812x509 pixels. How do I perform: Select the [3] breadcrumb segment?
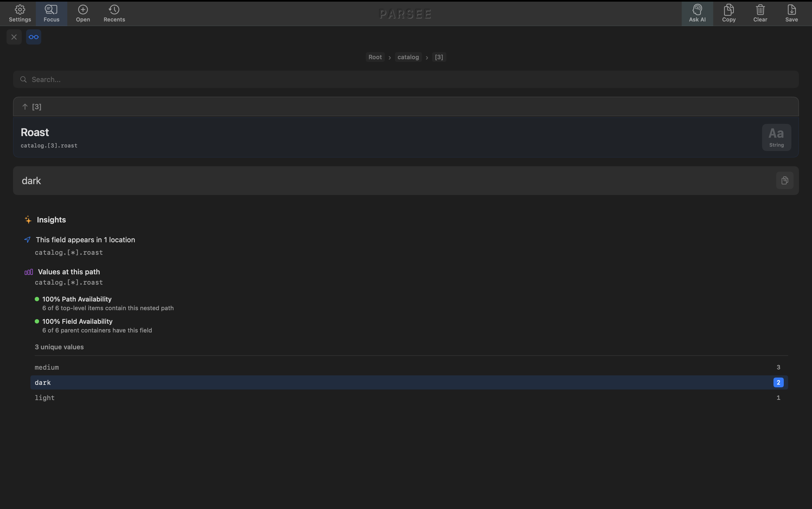[x=439, y=57]
